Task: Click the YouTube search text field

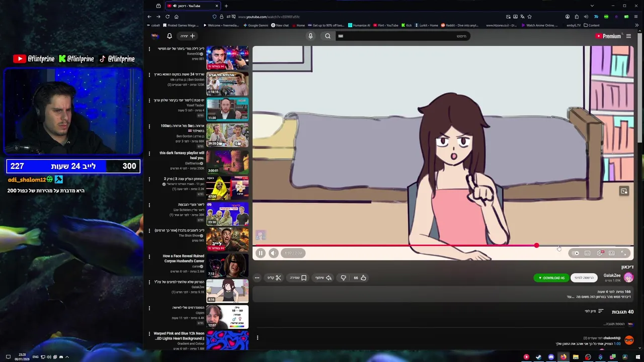Action: 403,36
